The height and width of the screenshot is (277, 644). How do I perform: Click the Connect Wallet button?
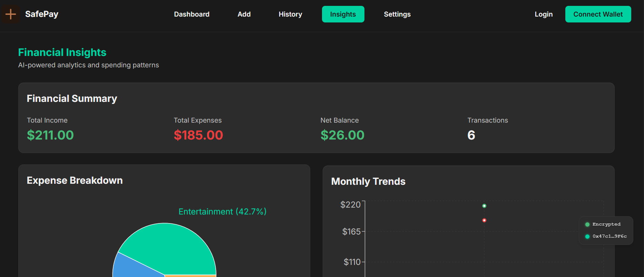coord(598,14)
